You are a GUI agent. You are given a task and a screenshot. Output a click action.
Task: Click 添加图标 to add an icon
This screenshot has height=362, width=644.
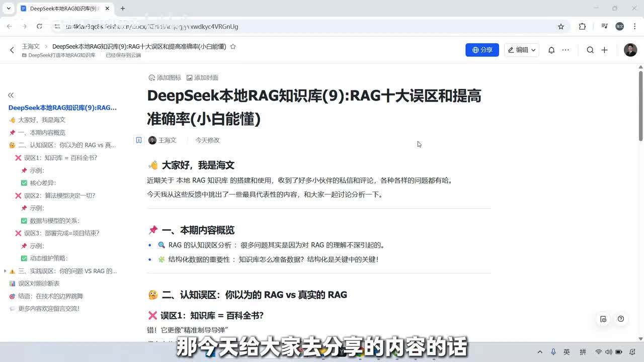coord(165,77)
